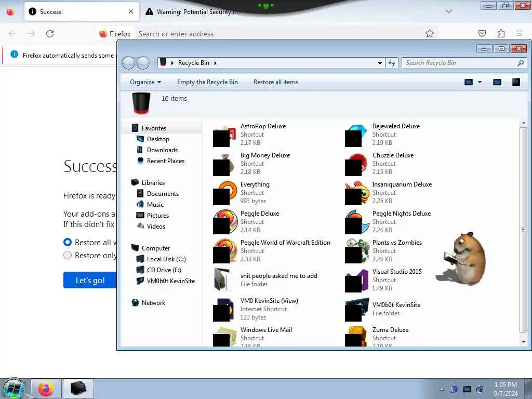Image resolution: width=532 pixels, height=399 pixels.
Task: Click the Explorer back navigation button
Action: [128, 63]
